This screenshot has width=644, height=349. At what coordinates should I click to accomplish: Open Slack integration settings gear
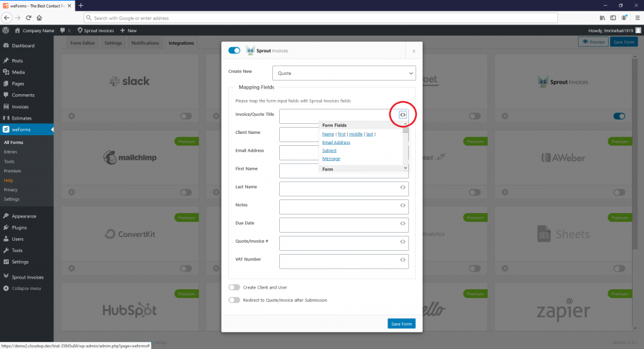72,116
